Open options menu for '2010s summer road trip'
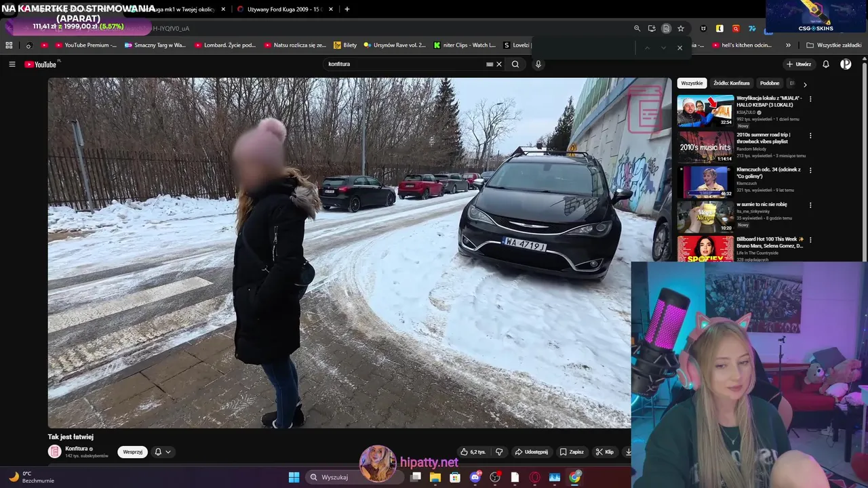Image resolution: width=868 pixels, height=488 pixels. click(x=810, y=136)
